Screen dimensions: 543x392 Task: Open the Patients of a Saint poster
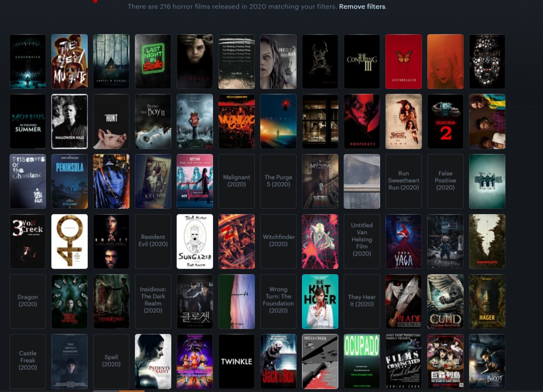point(153,361)
